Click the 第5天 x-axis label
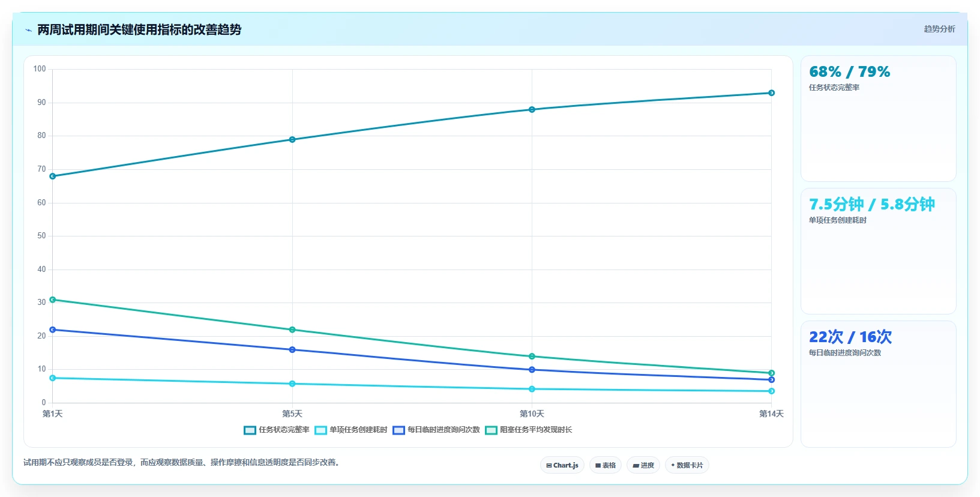This screenshot has height=497, width=980. [292, 414]
